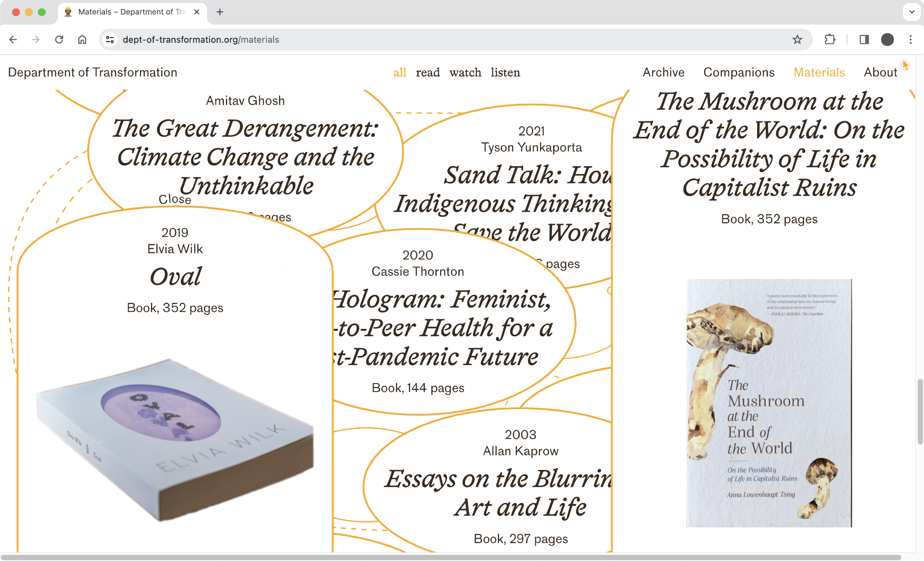
Task: Filter materials by 'listen'
Action: tap(505, 72)
